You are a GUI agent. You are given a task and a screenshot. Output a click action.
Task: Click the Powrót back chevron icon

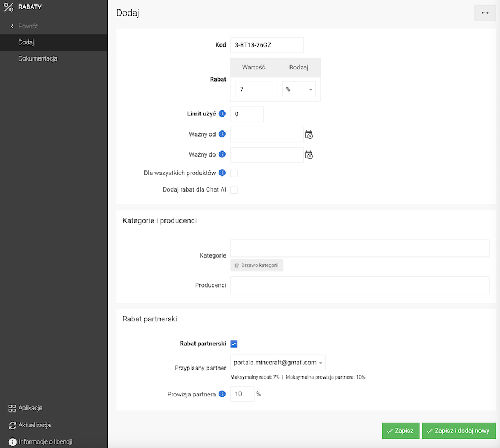pos(12,26)
